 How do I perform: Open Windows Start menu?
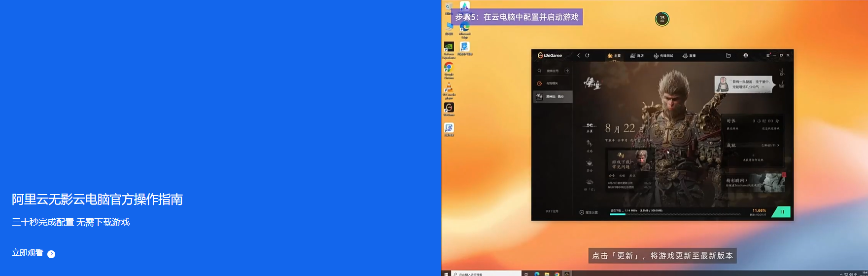[446, 274]
